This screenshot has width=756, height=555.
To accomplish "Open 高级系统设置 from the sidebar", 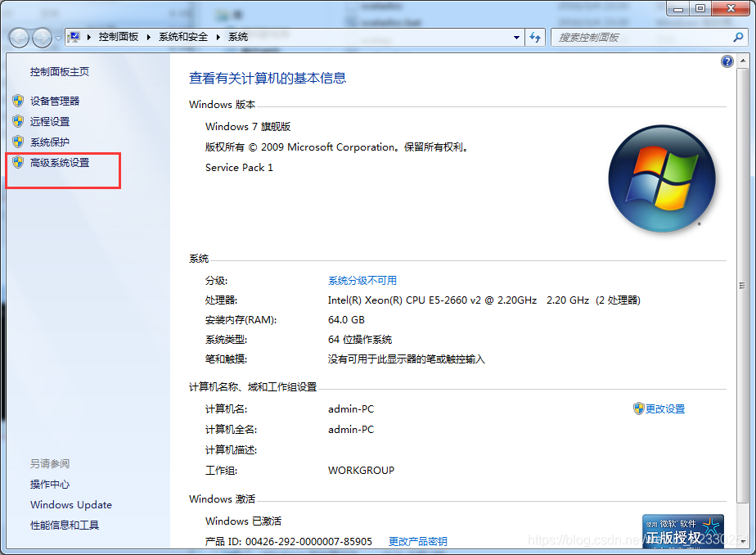I will coord(59,163).
